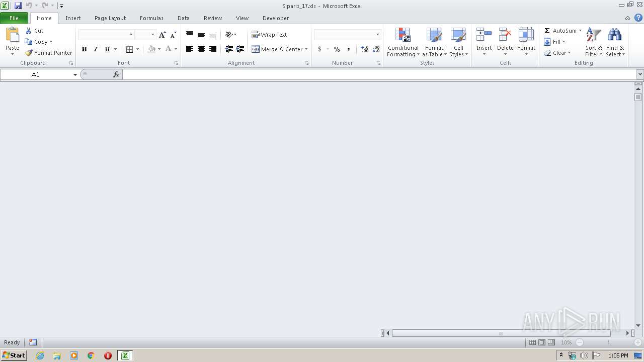
Task: Expand the Name Box dropdown arrow
Action: pyautogui.click(x=75, y=74)
